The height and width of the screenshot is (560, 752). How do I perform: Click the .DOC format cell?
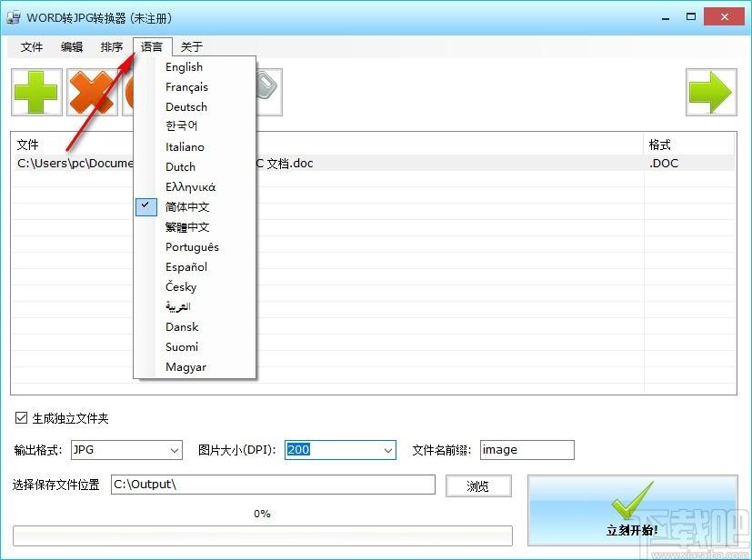[663, 163]
